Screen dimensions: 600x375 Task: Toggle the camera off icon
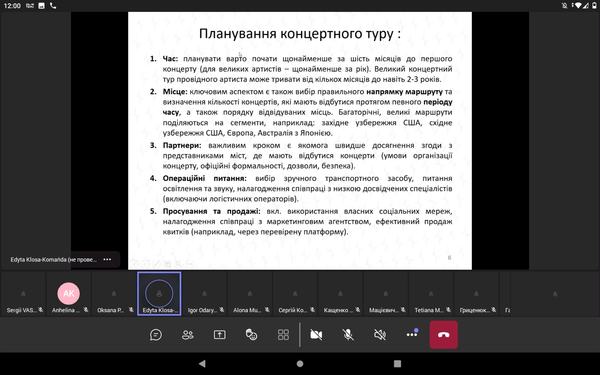316,335
